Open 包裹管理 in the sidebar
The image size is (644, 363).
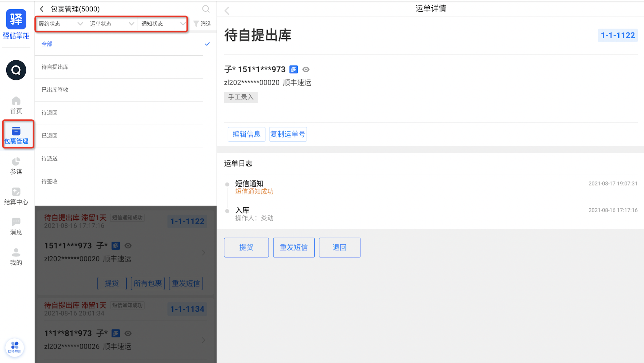click(16, 135)
